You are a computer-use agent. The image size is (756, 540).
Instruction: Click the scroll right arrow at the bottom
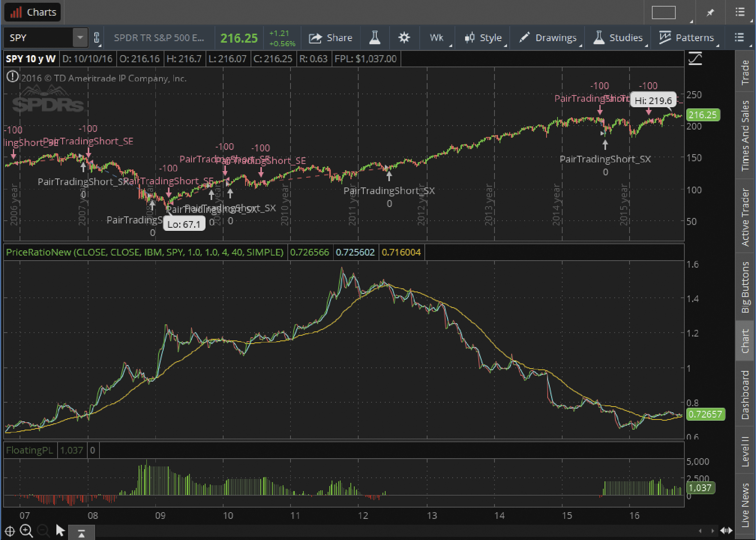[713, 531]
